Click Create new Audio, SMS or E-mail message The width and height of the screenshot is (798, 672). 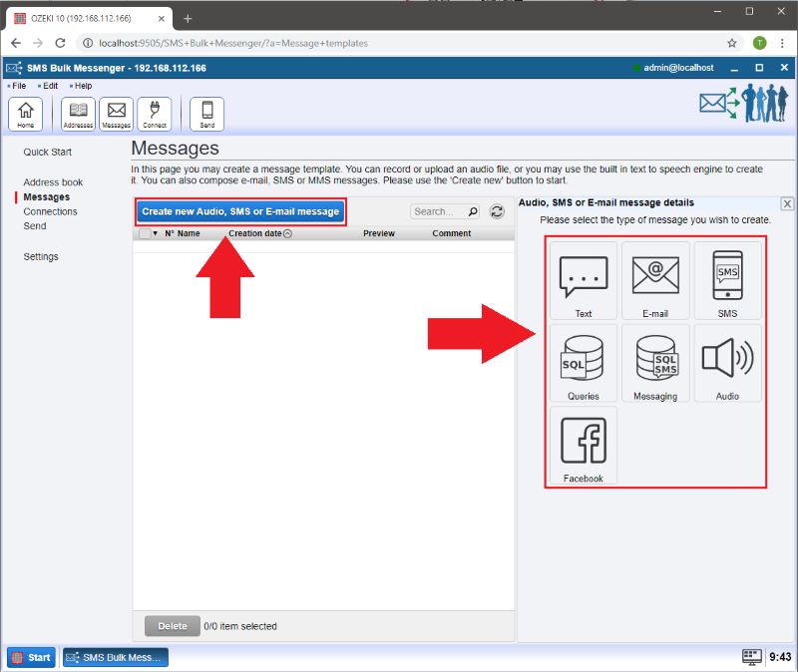click(240, 211)
